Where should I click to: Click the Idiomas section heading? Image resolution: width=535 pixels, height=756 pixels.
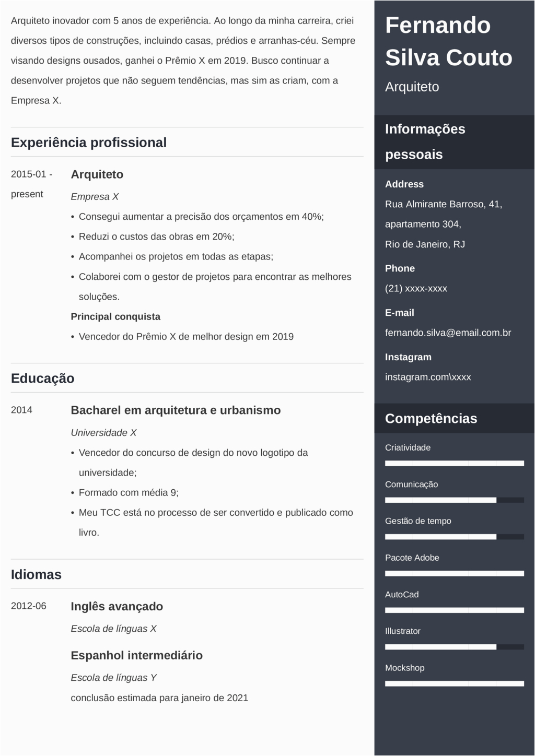(x=36, y=575)
